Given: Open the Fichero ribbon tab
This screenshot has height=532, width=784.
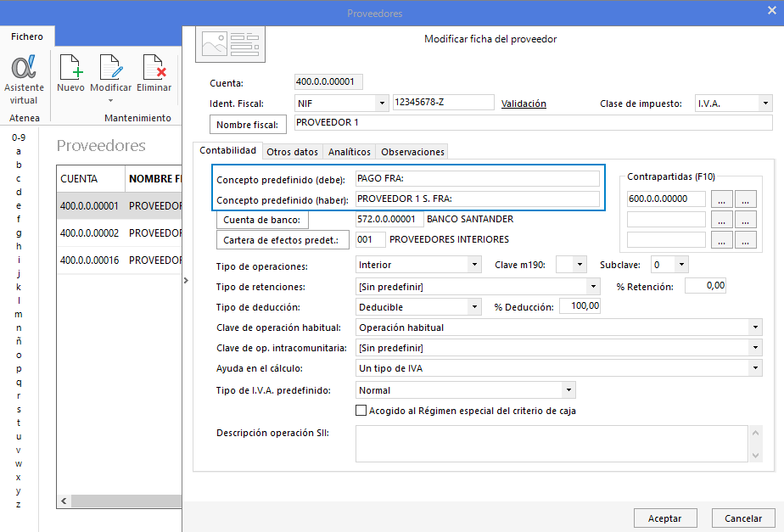Looking at the screenshot, I should click(27, 36).
